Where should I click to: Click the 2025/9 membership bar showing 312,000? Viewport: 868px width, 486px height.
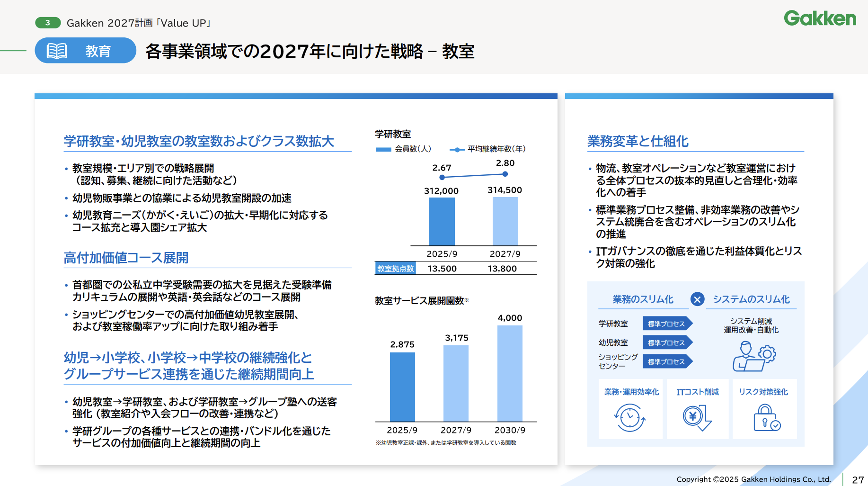pyautogui.click(x=442, y=221)
